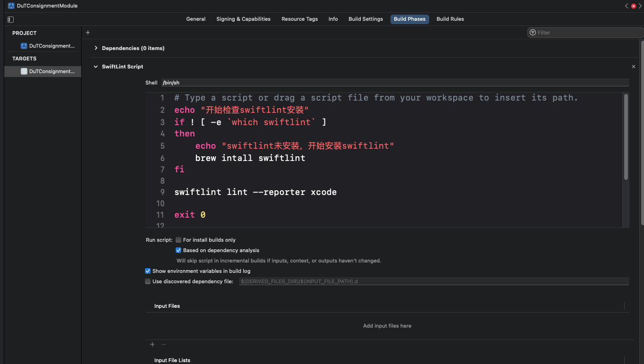
Task: Expand the Dependencies section
Action: click(96, 48)
